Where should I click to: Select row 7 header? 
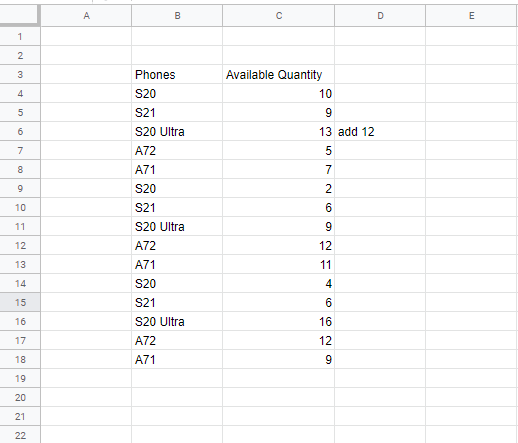point(20,150)
